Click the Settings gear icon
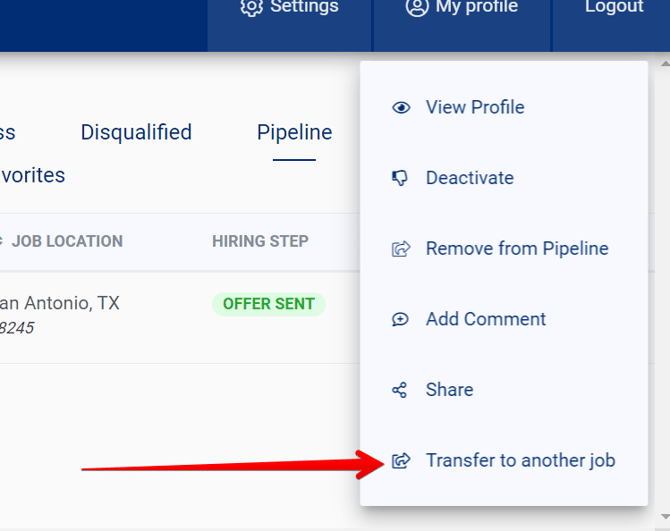670x531 pixels. (251, 8)
